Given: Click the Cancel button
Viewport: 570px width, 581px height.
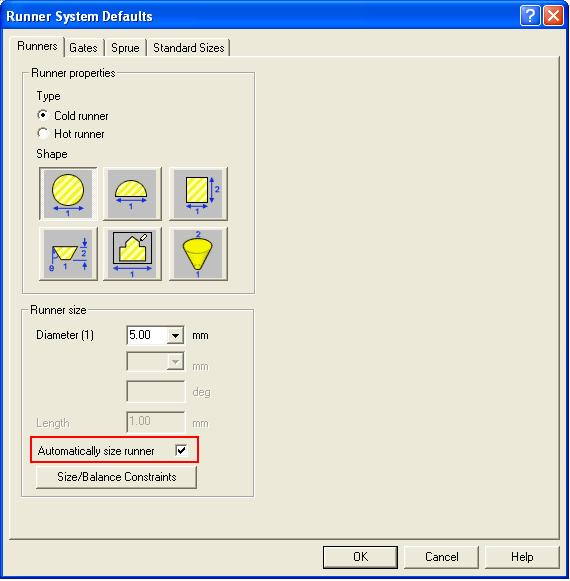Looking at the screenshot, I should (x=441, y=557).
